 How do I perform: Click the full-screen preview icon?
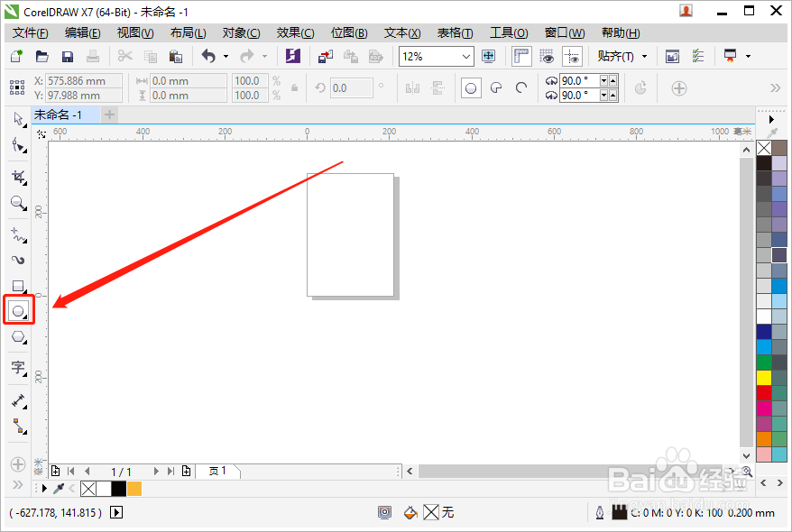[488, 56]
